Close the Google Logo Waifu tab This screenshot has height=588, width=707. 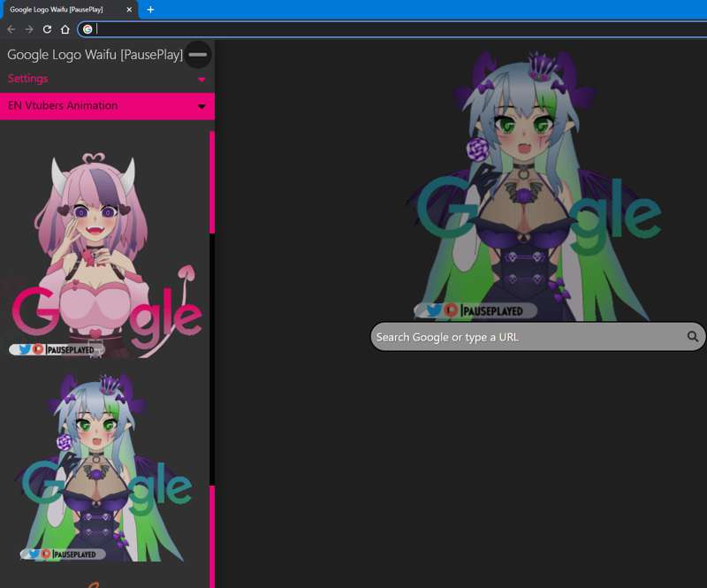130,10
